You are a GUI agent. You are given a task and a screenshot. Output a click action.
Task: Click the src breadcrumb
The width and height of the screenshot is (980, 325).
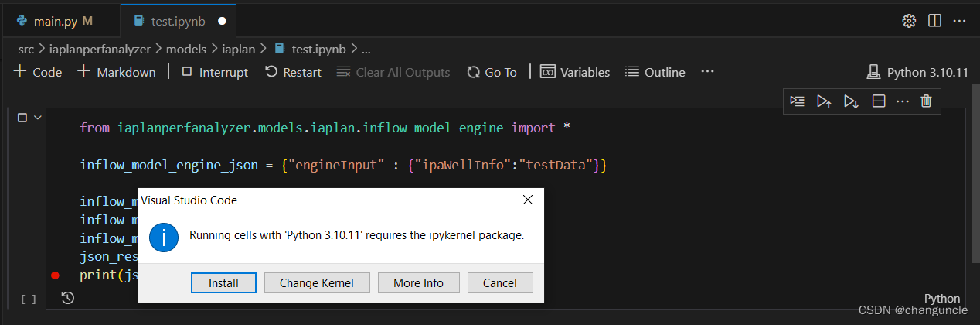point(26,49)
